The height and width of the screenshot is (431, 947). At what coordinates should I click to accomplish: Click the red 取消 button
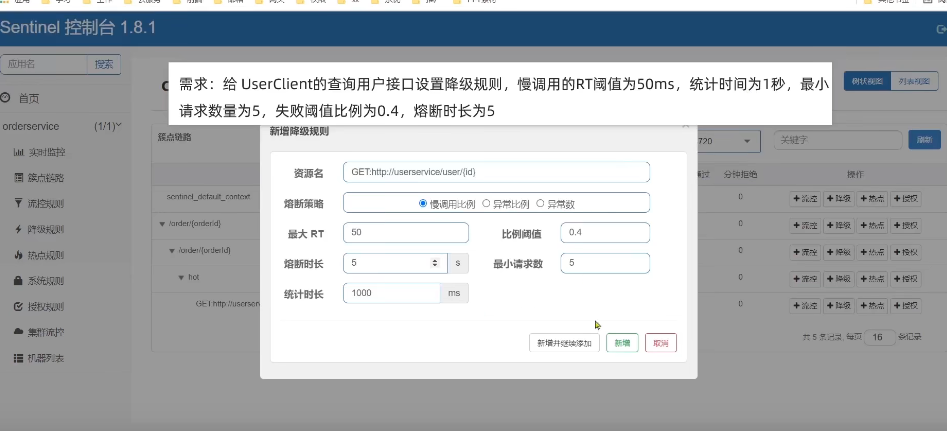[661, 343]
